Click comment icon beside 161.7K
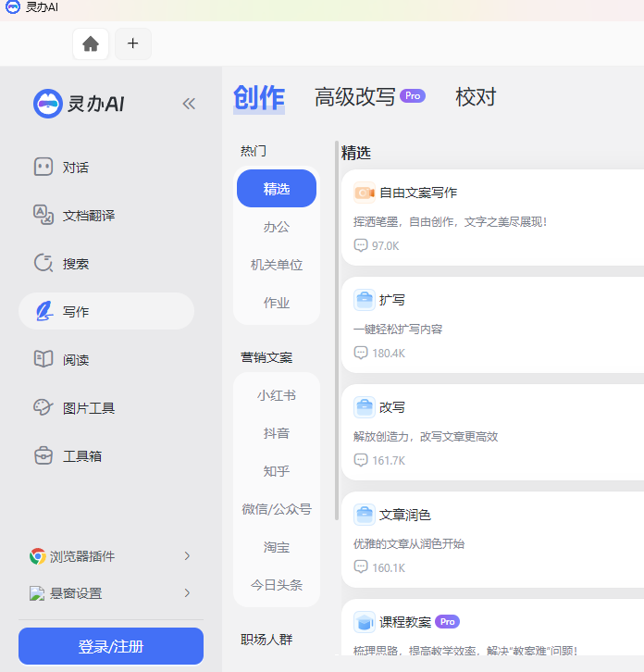 [x=361, y=460]
